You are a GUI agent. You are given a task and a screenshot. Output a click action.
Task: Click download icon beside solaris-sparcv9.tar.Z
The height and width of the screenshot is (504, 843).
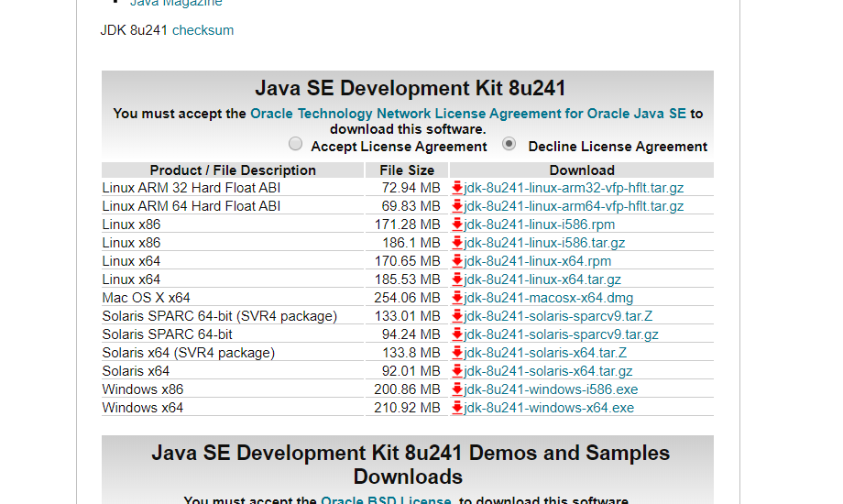457,316
